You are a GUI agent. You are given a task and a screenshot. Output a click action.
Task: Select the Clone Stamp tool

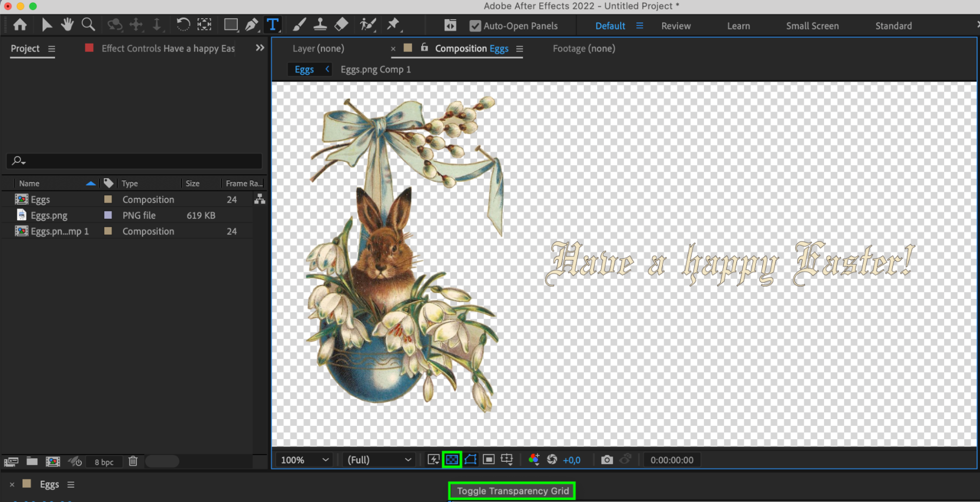click(x=320, y=25)
